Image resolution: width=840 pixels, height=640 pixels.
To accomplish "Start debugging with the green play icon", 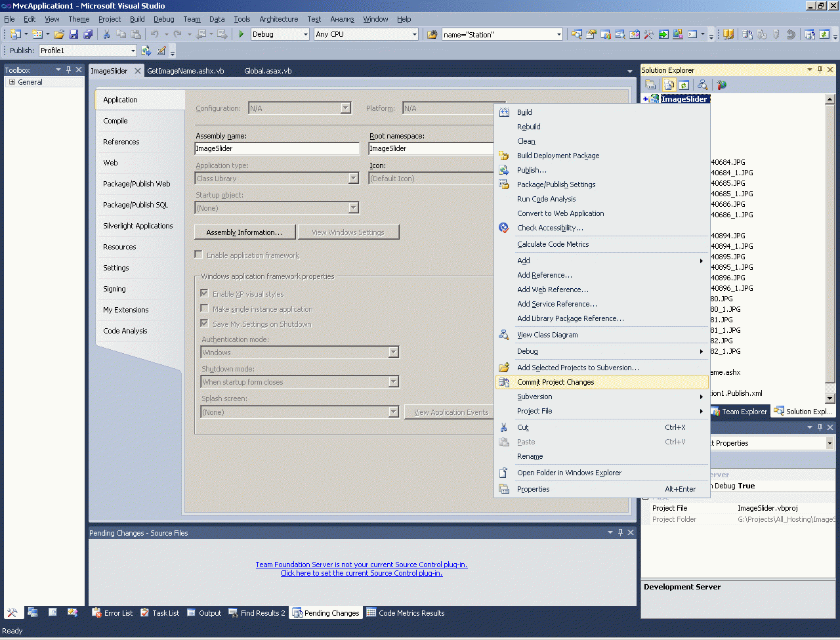I will click(x=241, y=34).
